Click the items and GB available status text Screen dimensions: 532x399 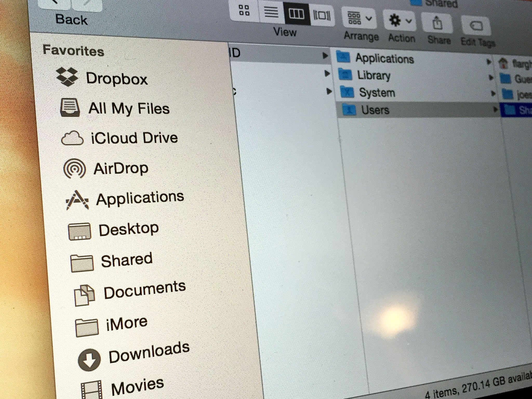click(478, 386)
